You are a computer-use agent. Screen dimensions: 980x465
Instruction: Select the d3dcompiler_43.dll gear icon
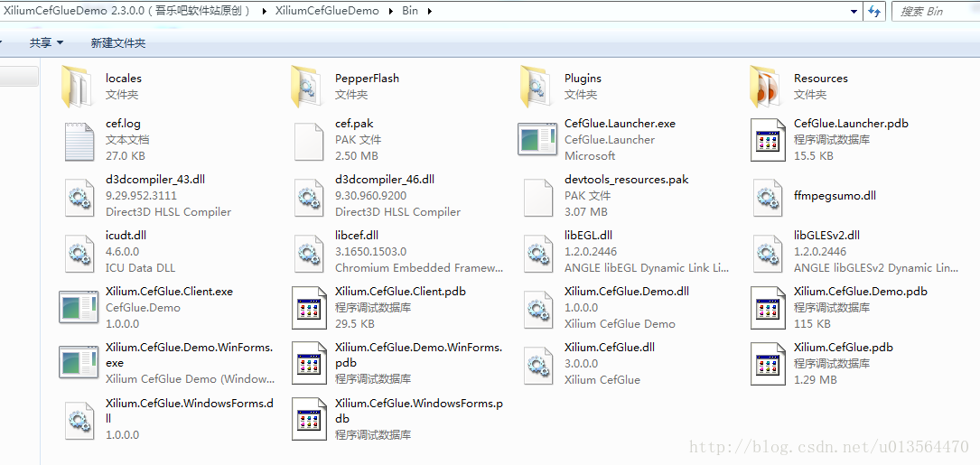pos(79,196)
